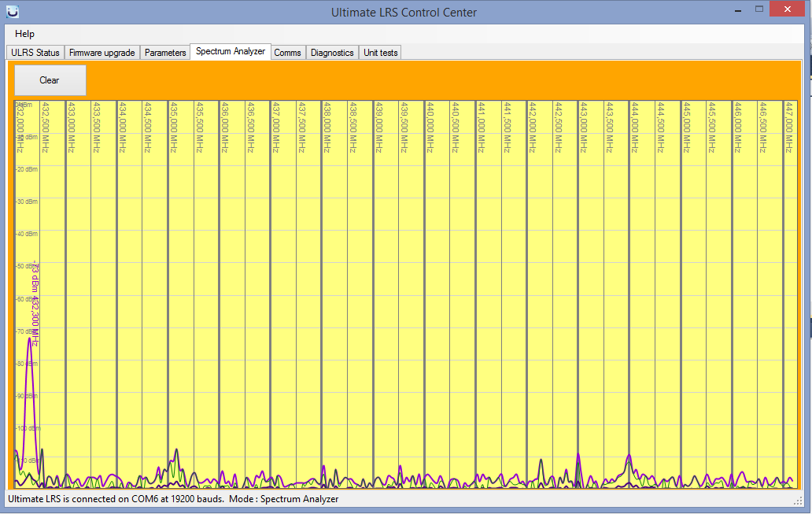
Task: Select the Spectrum Analyzer tab
Action: pyautogui.click(x=231, y=51)
